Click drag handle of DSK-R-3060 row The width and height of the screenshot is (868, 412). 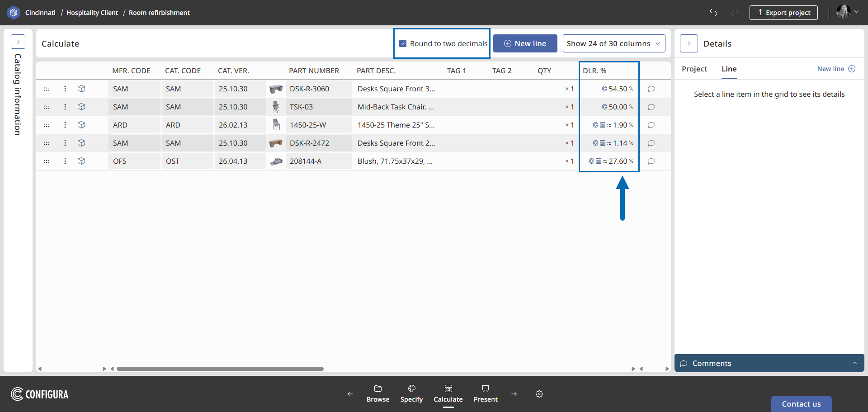pyautogui.click(x=47, y=89)
